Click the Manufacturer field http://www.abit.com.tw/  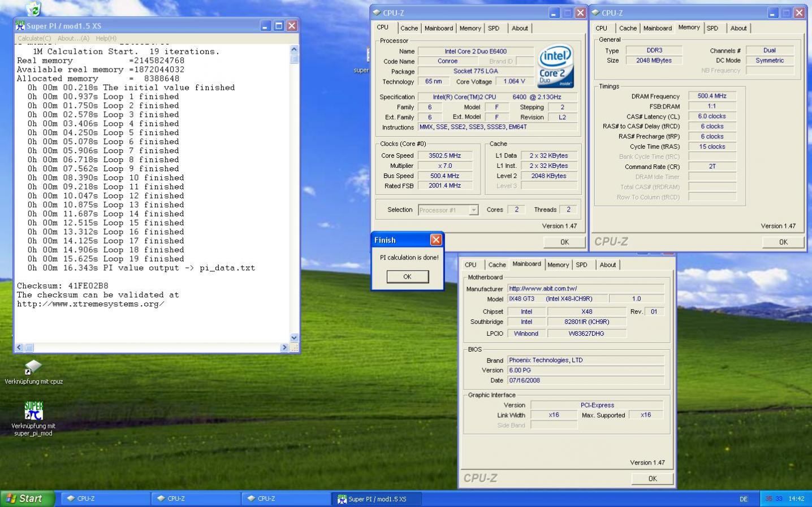pos(586,288)
